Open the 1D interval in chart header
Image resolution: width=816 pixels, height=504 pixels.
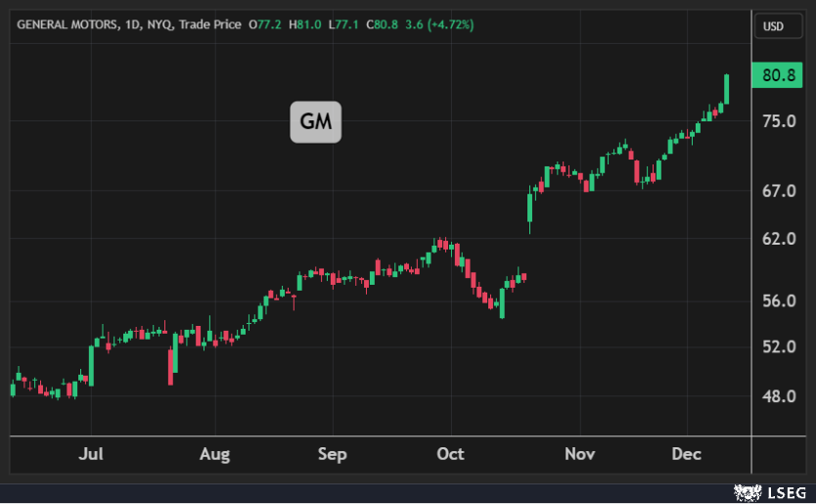pos(135,23)
